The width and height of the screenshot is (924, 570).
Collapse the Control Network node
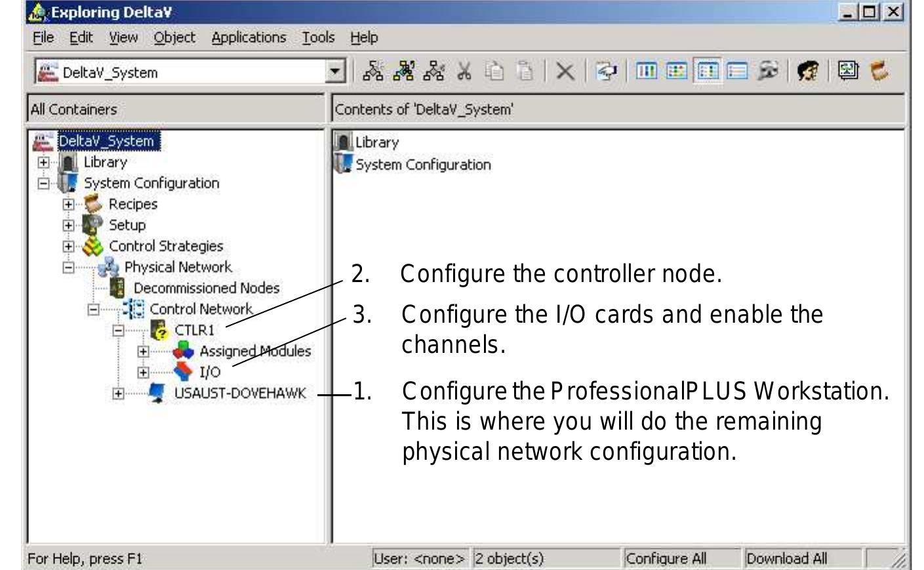pos(93,309)
